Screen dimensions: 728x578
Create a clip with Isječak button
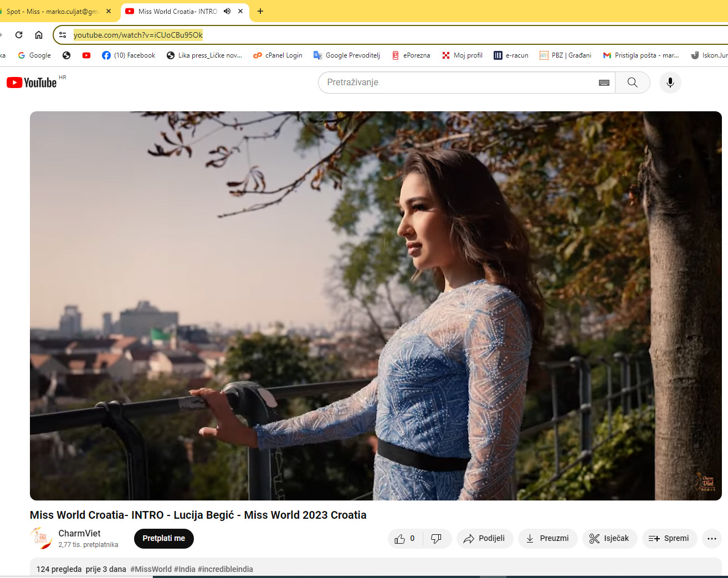(609, 539)
